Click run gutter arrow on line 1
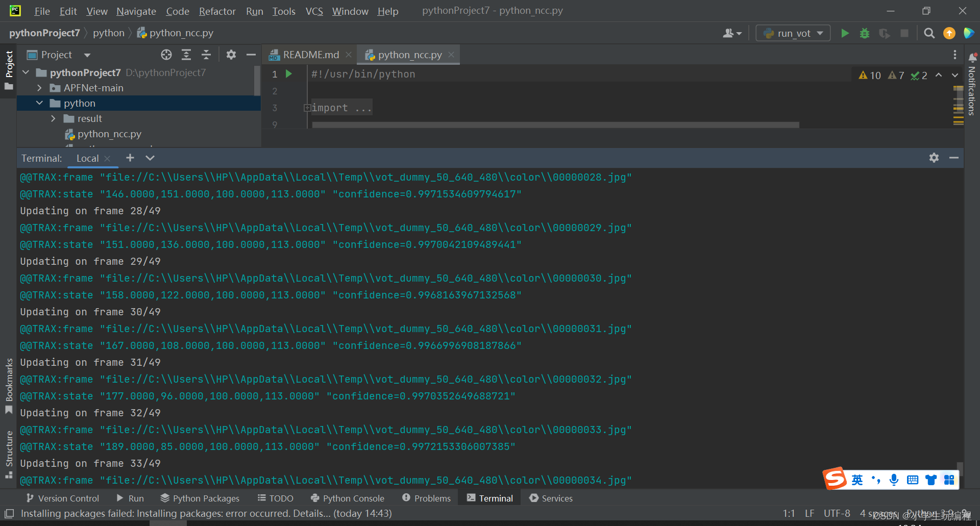980x526 pixels. tap(289, 74)
